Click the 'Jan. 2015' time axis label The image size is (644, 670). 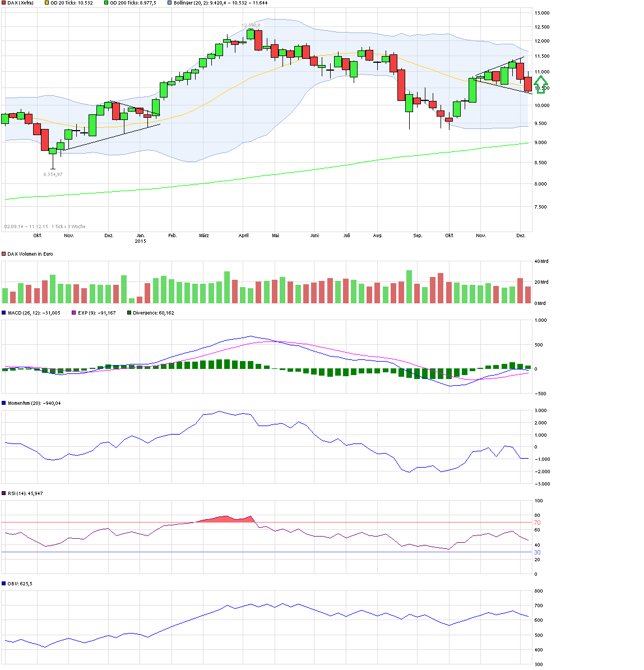tap(141, 238)
